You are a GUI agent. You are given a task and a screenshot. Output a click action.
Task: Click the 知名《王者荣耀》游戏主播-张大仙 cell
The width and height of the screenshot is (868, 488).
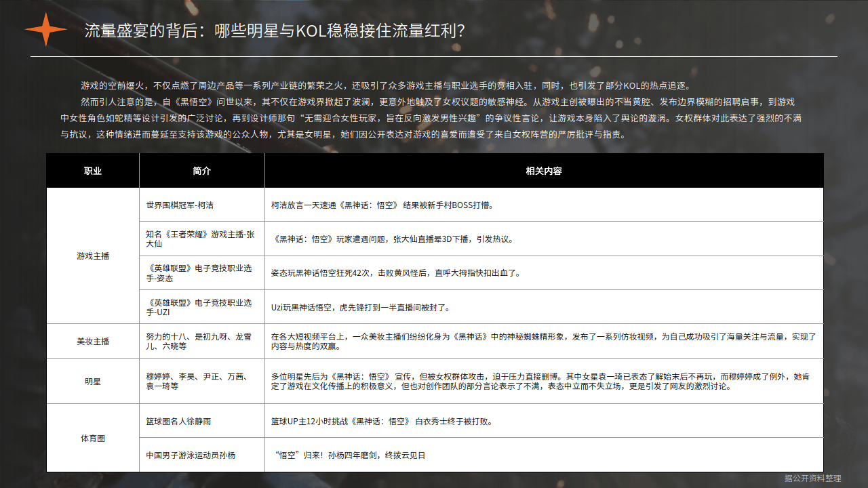pyautogui.click(x=202, y=239)
